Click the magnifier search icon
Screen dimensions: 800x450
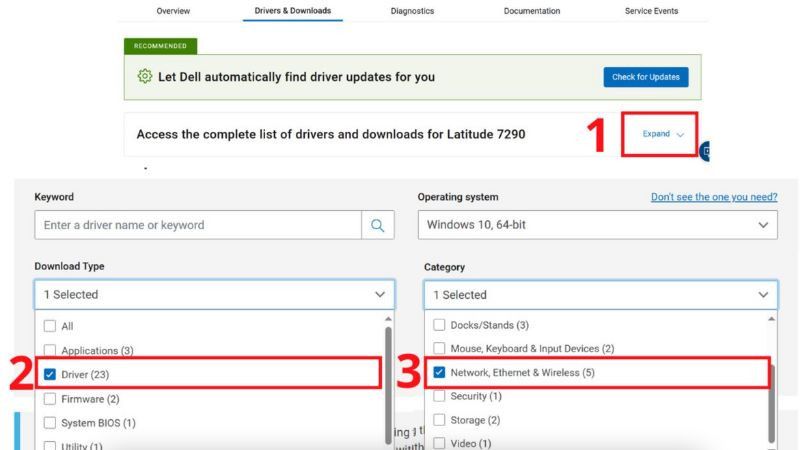pyautogui.click(x=378, y=225)
